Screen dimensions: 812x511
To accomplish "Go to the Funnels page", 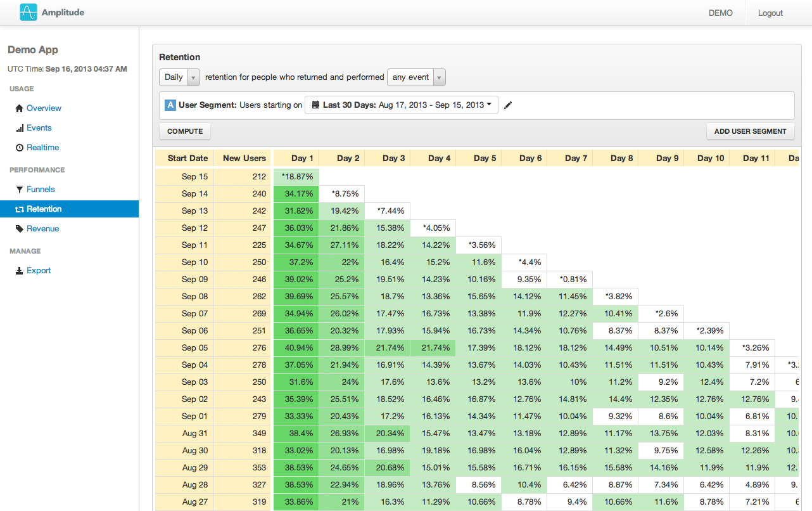I will (x=41, y=190).
